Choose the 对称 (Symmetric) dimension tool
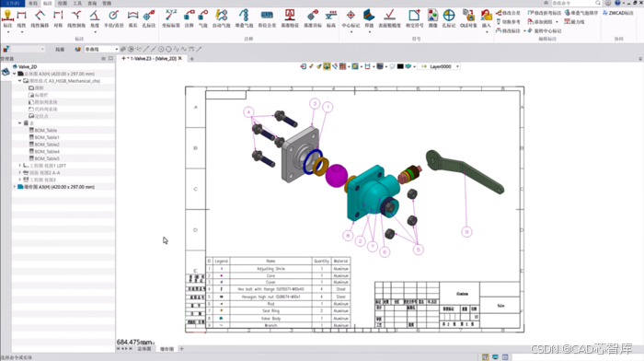Image resolution: width=644 pixels, height=361 pixels. (58, 18)
